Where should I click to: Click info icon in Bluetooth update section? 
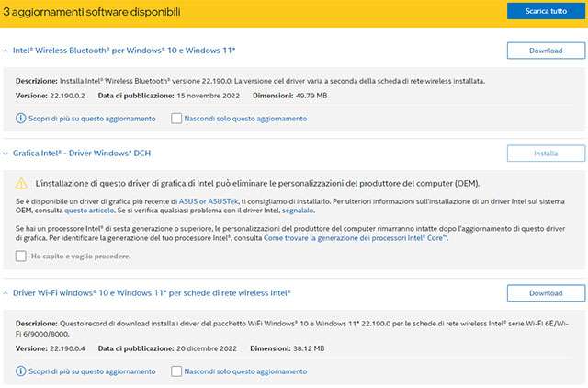(x=20, y=119)
